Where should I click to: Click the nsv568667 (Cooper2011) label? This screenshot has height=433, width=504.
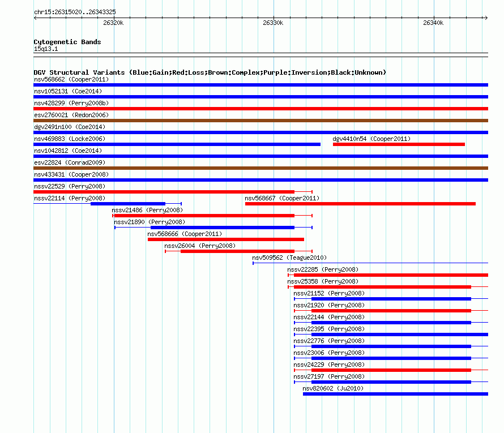click(x=282, y=198)
